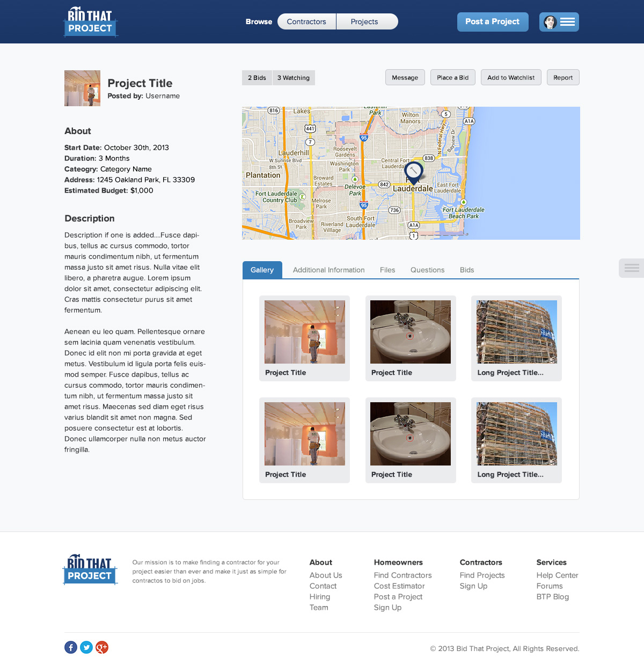The image size is (644, 665).
Task: Browse Contractors in the header toggle
Action: (306, 21)
